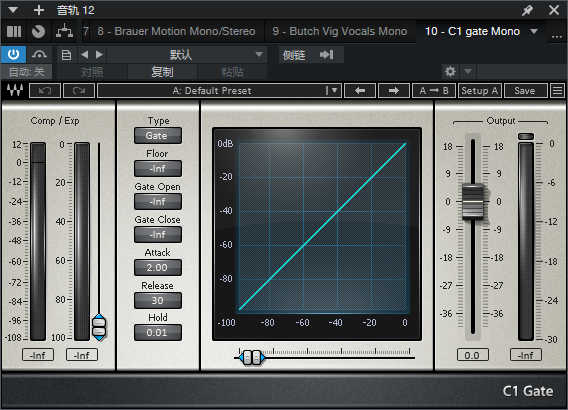This screenshot has width=568, height=410.
Task: Click the Output fader handle
Action: point(473,201)
